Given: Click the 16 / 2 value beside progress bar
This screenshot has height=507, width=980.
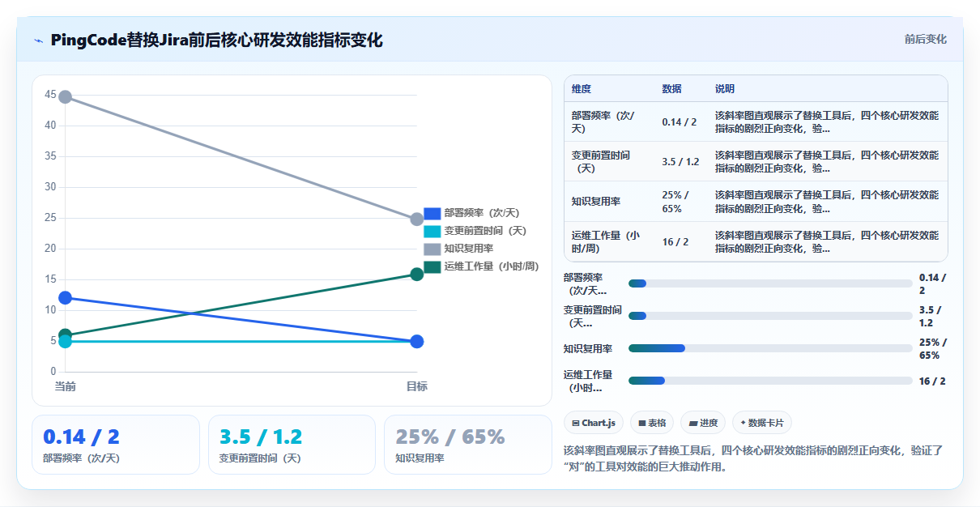Looking at the screenshot, I should pos(932,381).
